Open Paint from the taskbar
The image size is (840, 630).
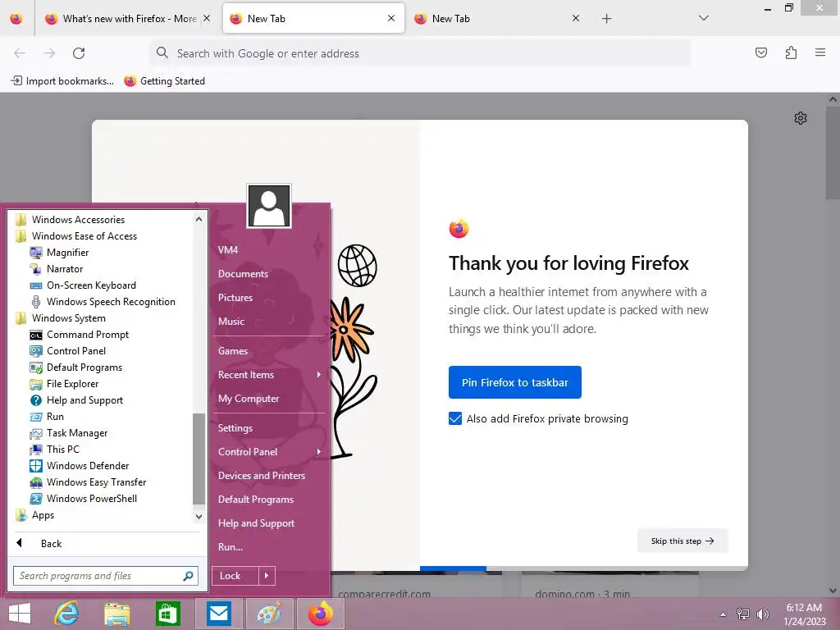(x=269, y=614)
